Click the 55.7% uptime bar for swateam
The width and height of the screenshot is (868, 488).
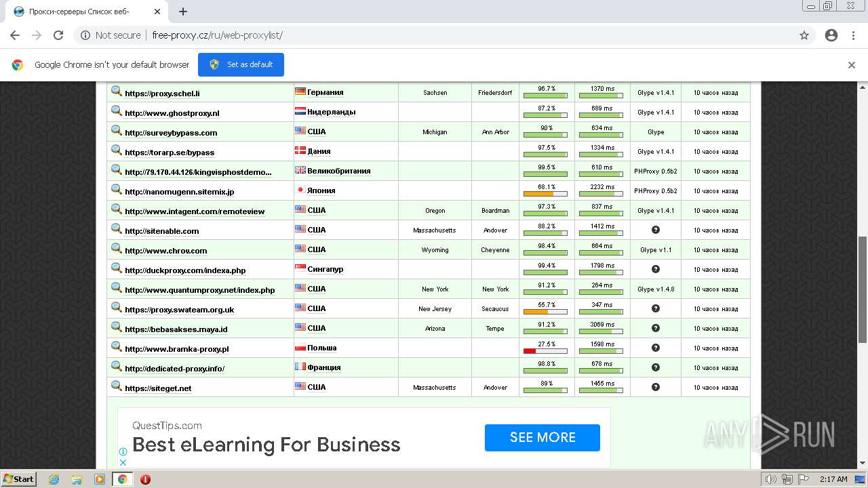point(545,312)
